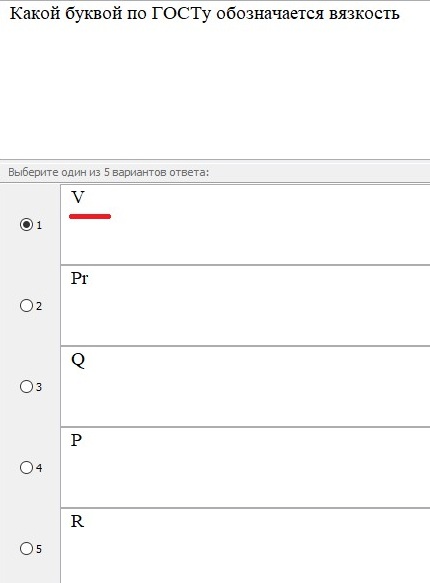The image size is (430, 583).
Task: Select radio button for answer option 1
Action: tap(26, 225)
